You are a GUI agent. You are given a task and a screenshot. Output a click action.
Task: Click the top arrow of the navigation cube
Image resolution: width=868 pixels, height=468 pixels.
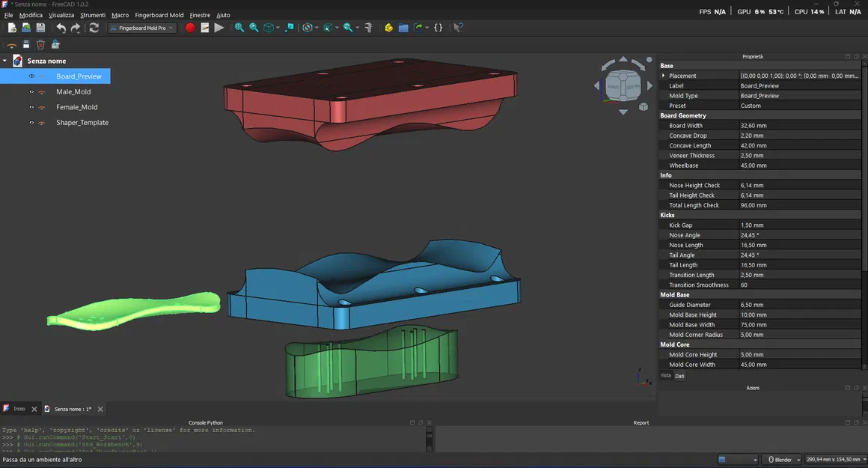(622, 59)
